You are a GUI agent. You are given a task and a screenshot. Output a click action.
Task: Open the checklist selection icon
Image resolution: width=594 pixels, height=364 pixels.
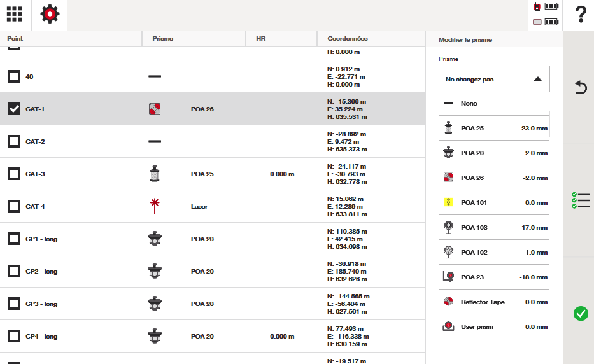coord(580,200)
